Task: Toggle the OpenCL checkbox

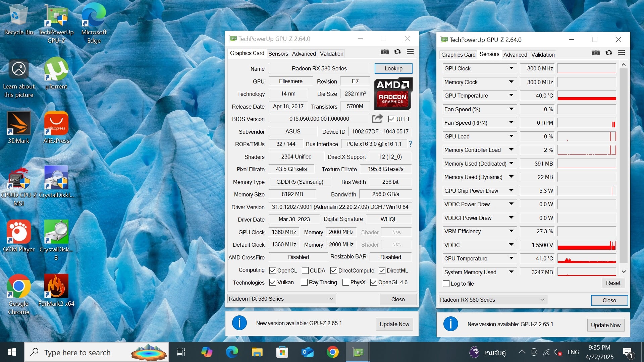Action: [273, 270]
